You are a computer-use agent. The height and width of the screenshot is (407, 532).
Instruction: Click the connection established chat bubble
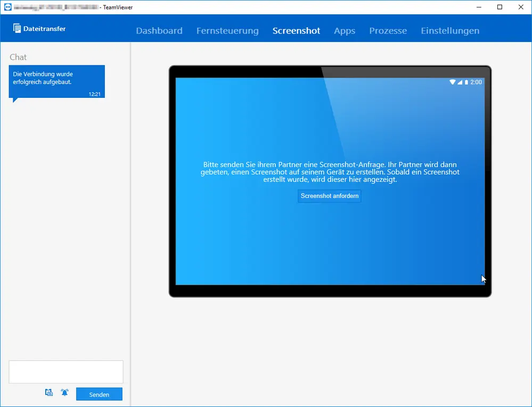coord(56,82)
